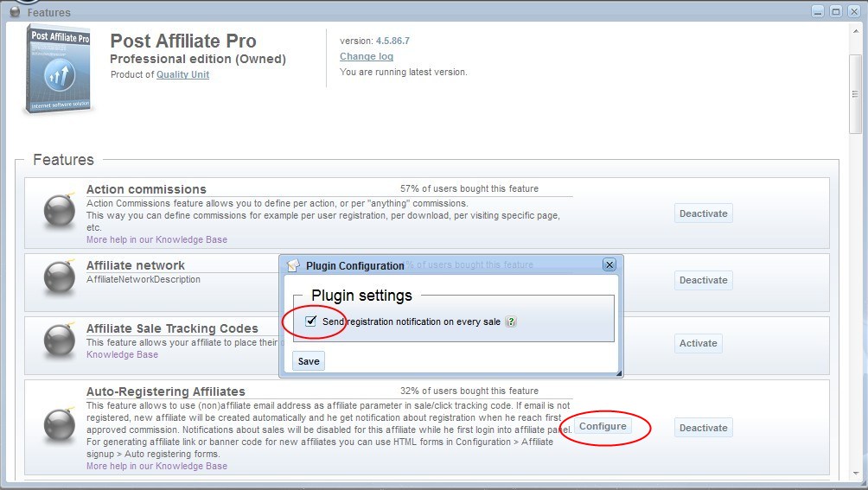Click the Affiliate Sale Tracking Codes heading
The height and width of the screenshot is (490, 868).
[172, 328]
